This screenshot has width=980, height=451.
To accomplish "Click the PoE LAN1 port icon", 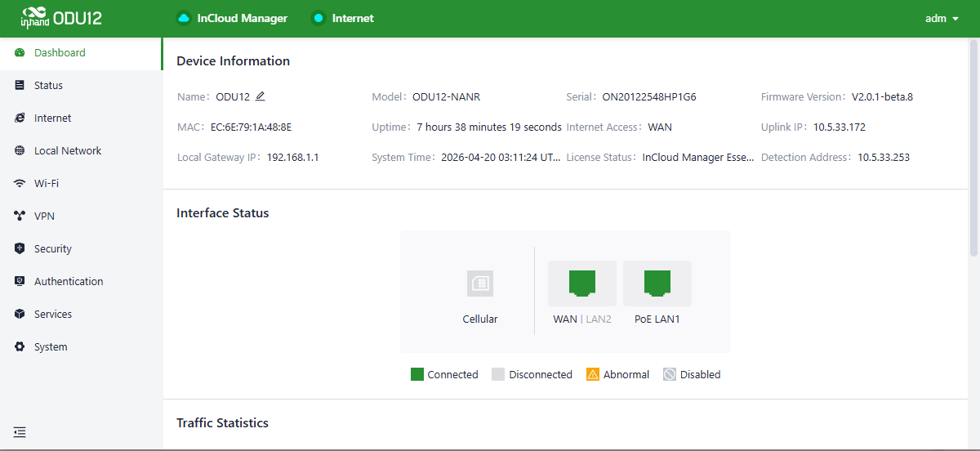I will (x=657, y=283).
